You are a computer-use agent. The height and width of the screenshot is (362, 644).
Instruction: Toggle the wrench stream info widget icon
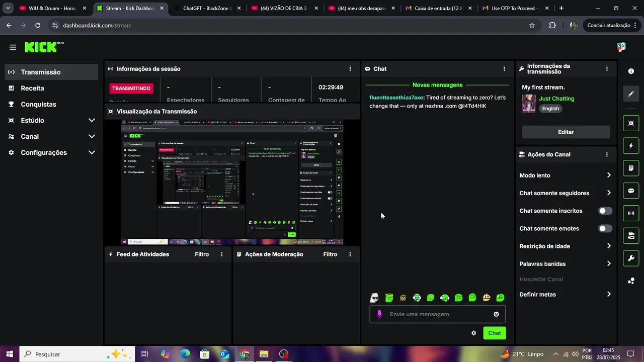[x=631, y=258]
